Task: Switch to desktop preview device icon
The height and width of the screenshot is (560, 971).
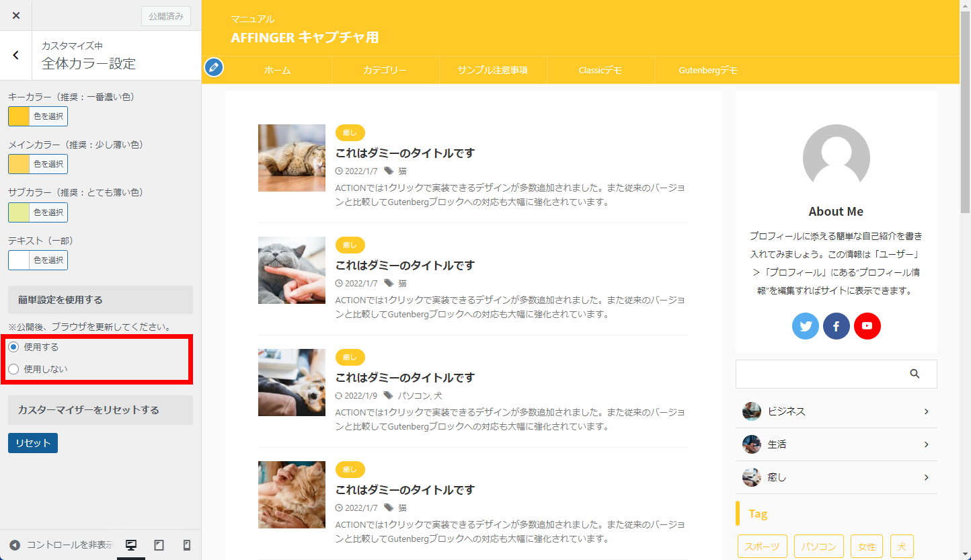Action: click(131, 545)
